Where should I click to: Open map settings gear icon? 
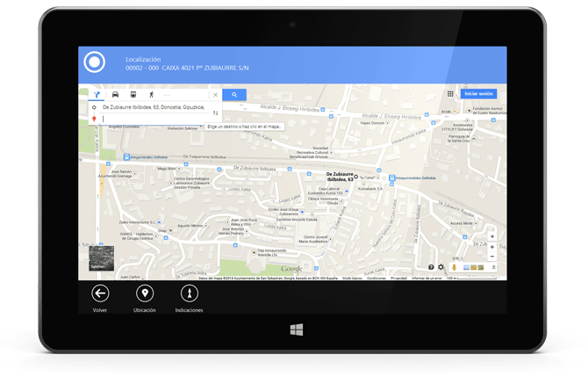(441, 267)
